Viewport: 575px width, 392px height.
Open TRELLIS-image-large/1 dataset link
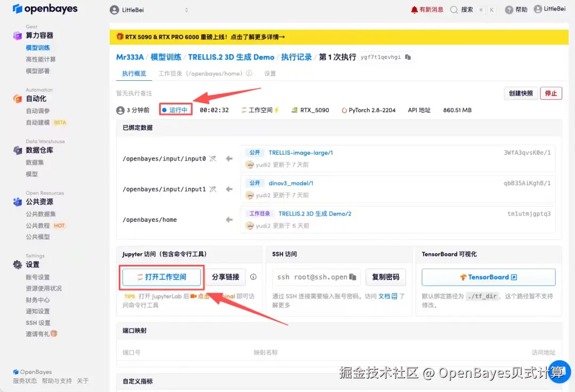[x=301, y=153]
